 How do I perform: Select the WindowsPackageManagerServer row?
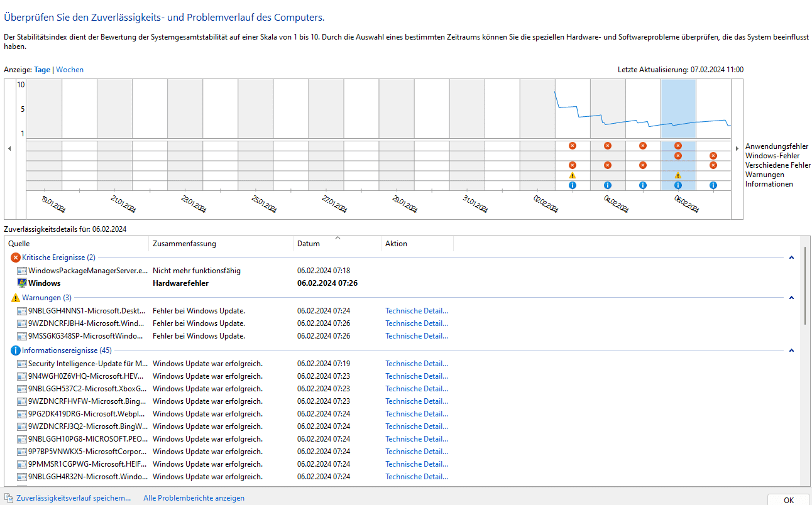402,271
